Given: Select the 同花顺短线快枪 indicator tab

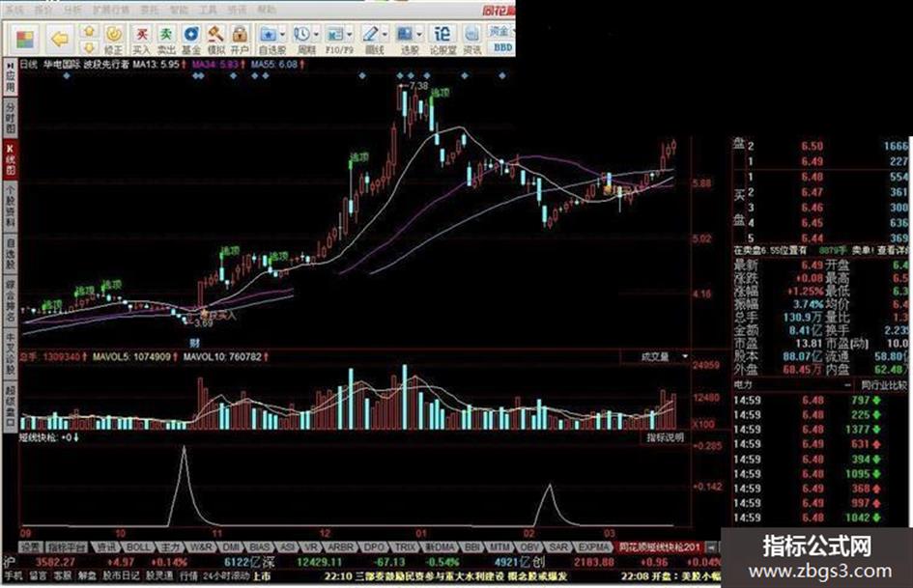Looking at the screenshot, I should pyautogui.click(x=659, y=547).
